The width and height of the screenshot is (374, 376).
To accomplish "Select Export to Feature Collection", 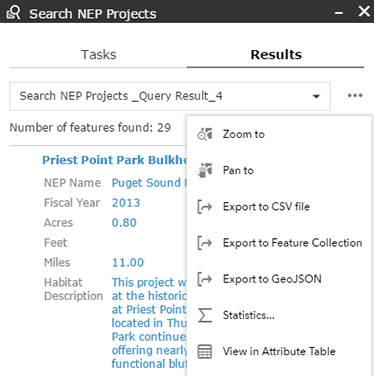I will click(292, 243).
